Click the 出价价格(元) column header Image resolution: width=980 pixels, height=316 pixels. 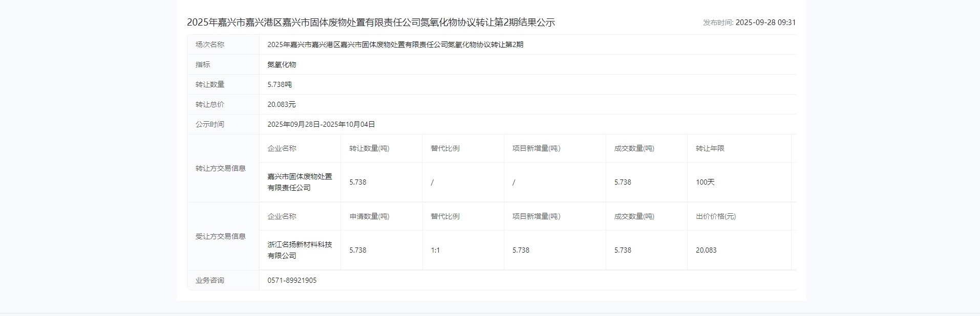coord(716,216)
